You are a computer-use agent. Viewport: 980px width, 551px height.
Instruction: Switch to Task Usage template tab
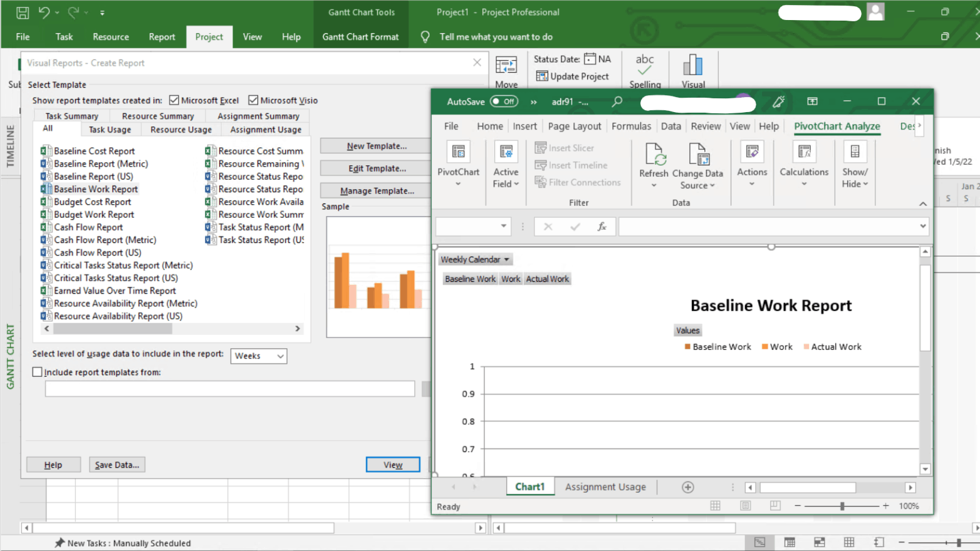click(110, 130)
